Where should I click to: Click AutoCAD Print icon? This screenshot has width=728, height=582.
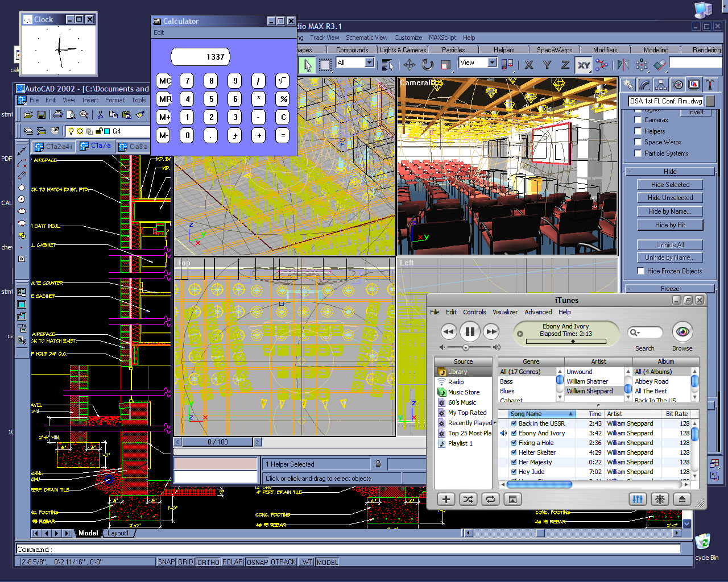tap(57, 115)
